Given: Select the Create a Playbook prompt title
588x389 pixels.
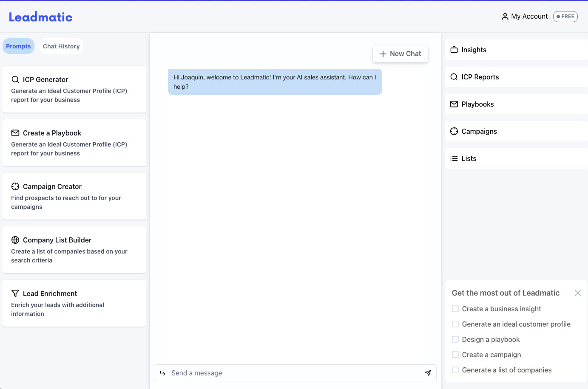Looking at the screenshot, I should [x=52, y=133].
